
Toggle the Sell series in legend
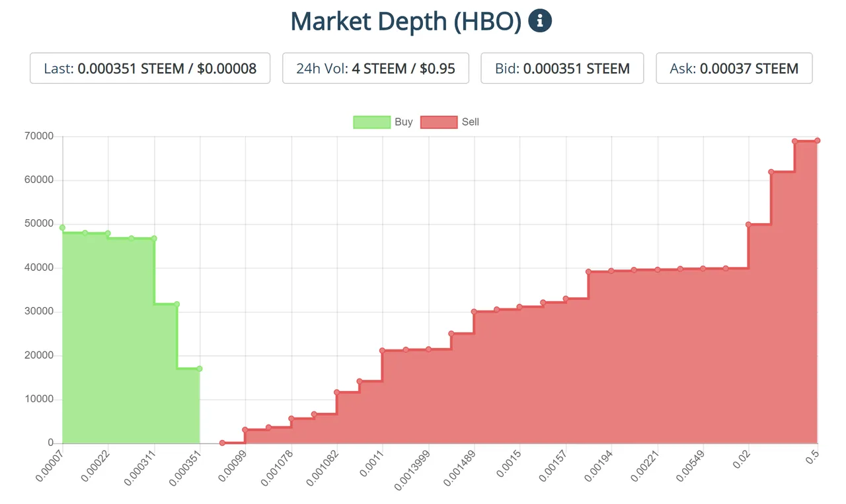[x=450, y=122]
